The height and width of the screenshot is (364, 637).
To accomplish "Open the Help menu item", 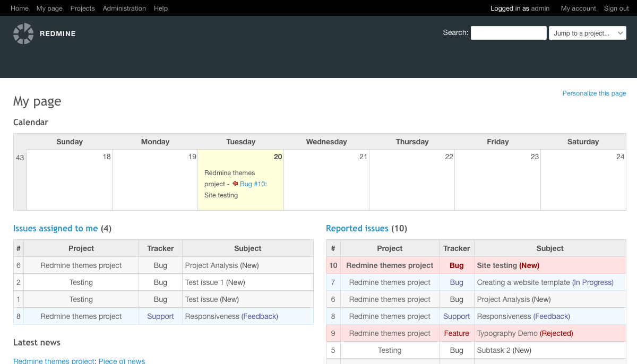I will tap(161, 8).
